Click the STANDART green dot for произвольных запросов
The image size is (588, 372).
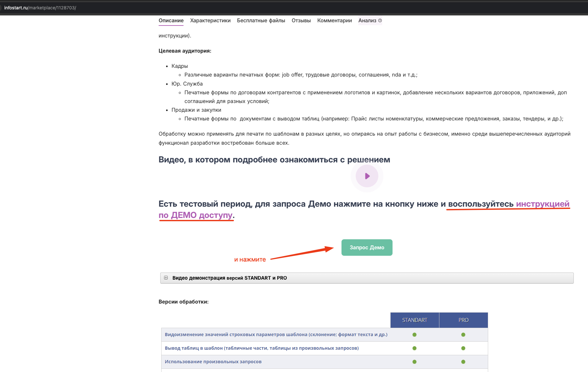point(415,362)
